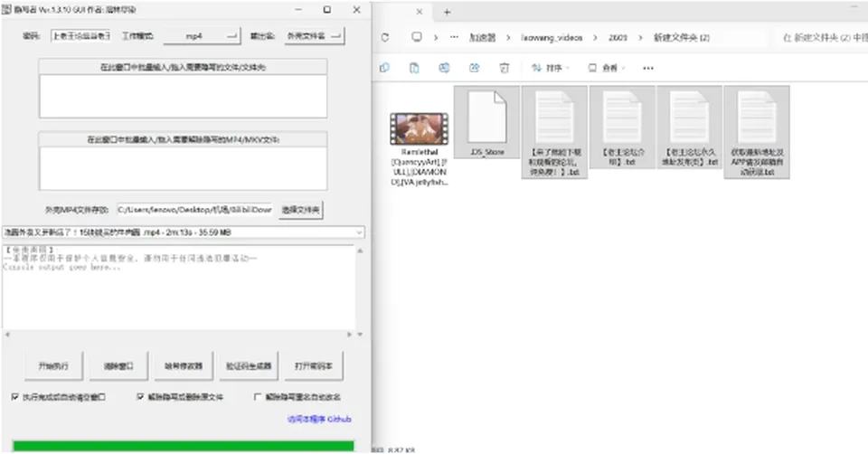This screenshot has height=454, width=868.
Task: Click the 选择文件夹 choose folder button
Action: pyautogui.click(x=300, y=210)
